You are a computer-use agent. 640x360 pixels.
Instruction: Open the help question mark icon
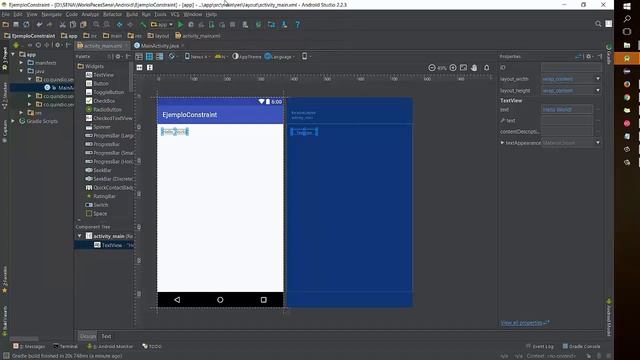point(298,25)
